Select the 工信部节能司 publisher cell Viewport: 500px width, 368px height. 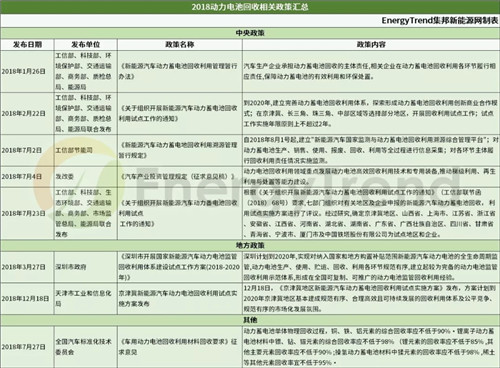tap(86, 150)
